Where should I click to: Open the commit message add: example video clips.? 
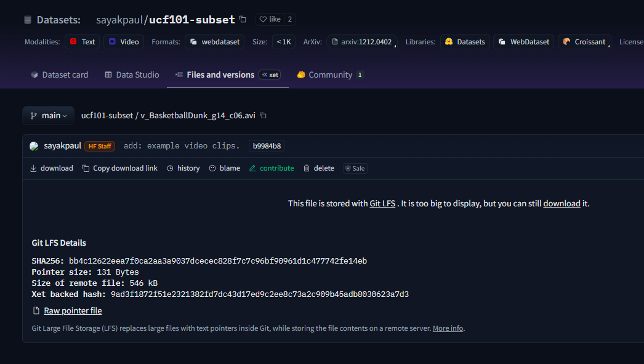coord(182,146)
